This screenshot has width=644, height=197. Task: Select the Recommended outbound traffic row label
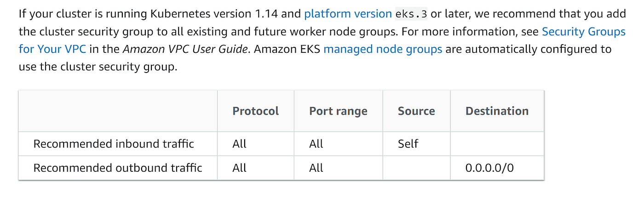click(x=118, y=168)
